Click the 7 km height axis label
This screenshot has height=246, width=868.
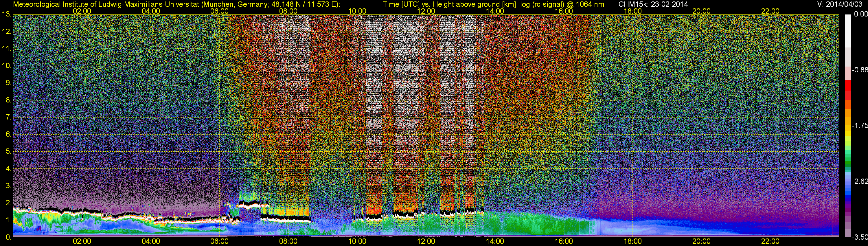pyautogui.click(x=8, y=117)
